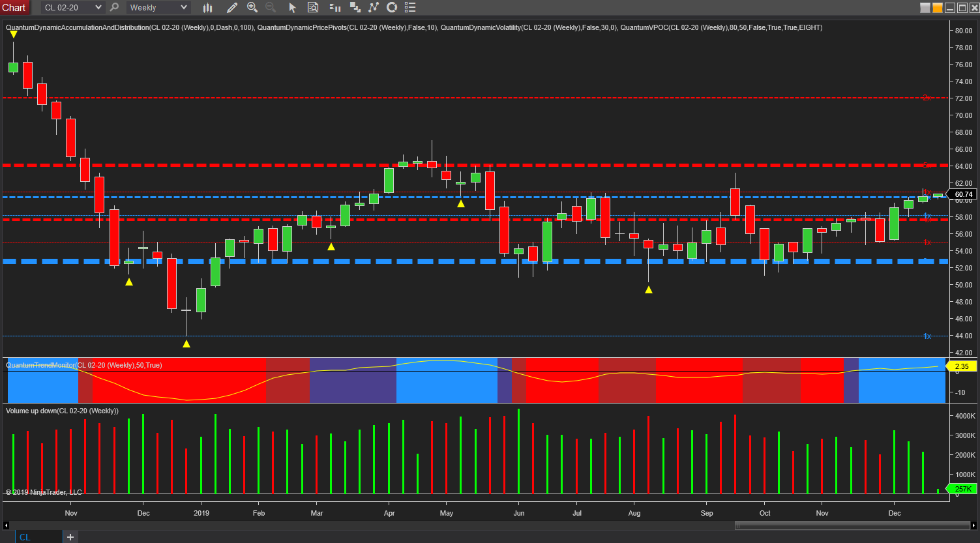Click the zoom out magnifier icon
The height and width of the screenshot is (543, 980).
coord(271,8)
